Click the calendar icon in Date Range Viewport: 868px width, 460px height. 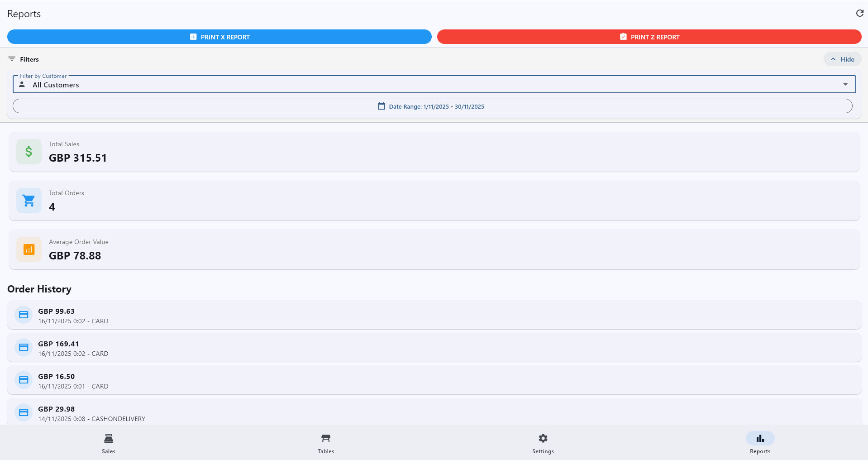point(382,106)
